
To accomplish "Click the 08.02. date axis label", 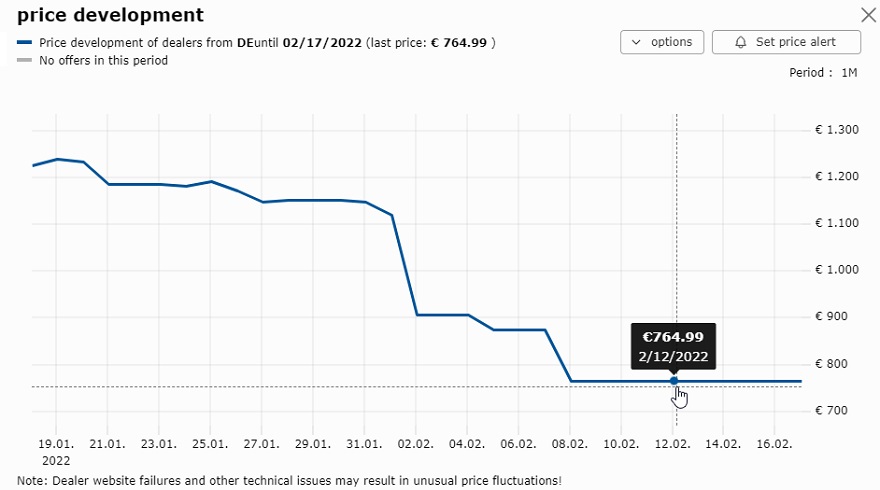I will click(570, 444).
